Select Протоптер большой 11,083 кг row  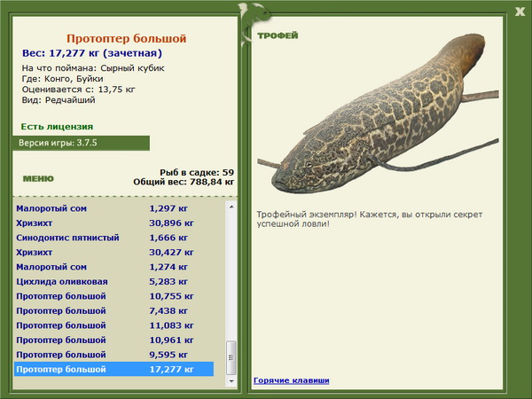(x=114, y=325)
